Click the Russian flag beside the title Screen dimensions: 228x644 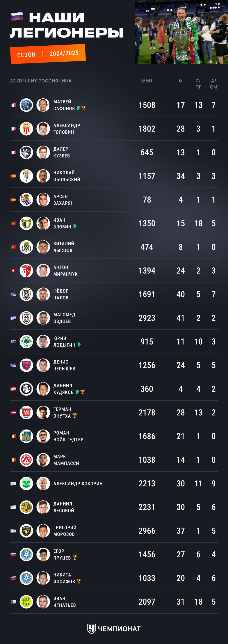(x=17, y=17)
